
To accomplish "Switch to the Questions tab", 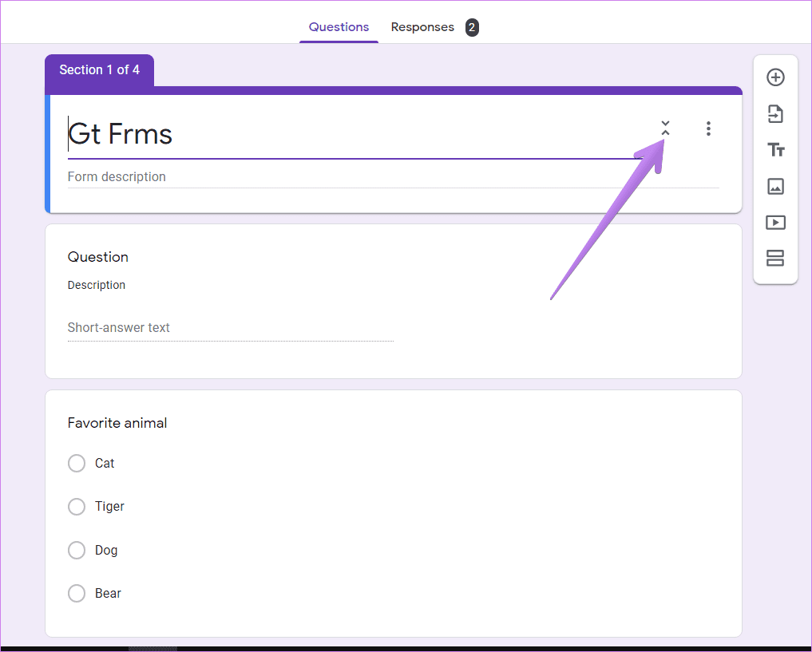I will coord(339,27).
